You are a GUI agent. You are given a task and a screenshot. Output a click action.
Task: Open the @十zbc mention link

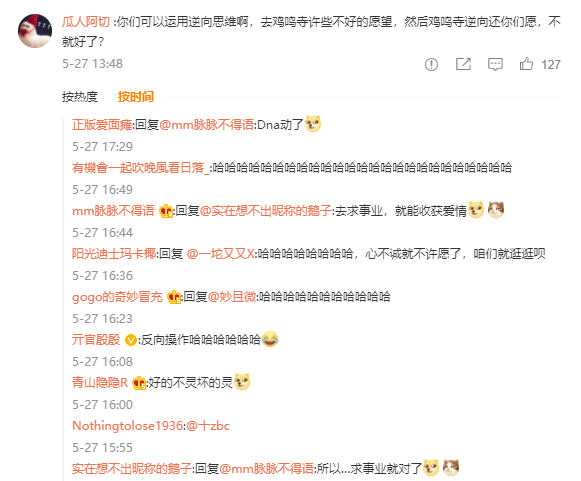coord(208,426)
